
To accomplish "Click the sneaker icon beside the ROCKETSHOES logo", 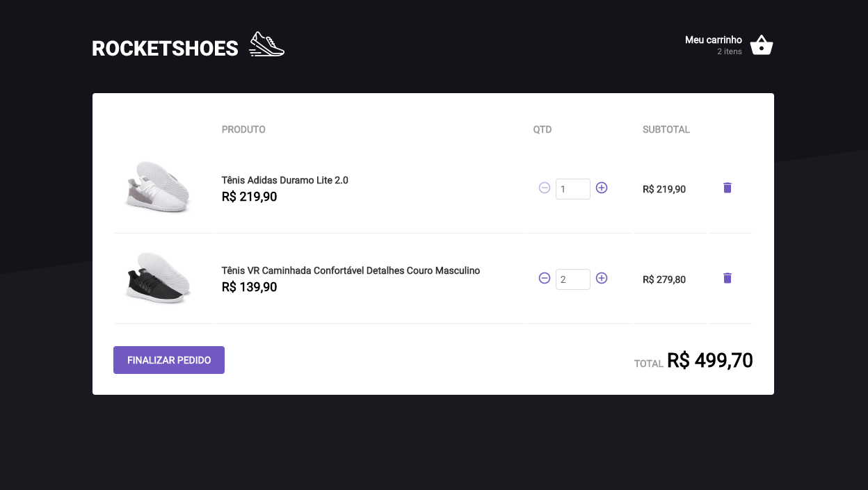I will point(266,43).
